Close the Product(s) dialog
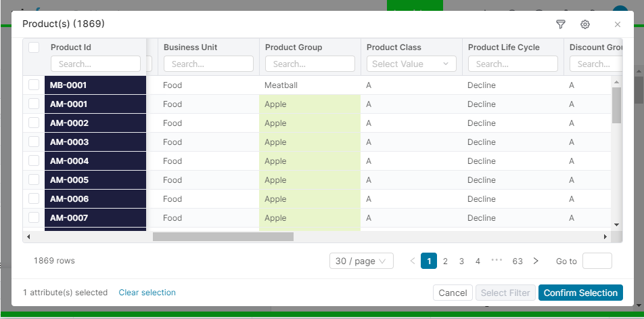The height and width of the screenshot is (319, 644). (x=617, y=24)
